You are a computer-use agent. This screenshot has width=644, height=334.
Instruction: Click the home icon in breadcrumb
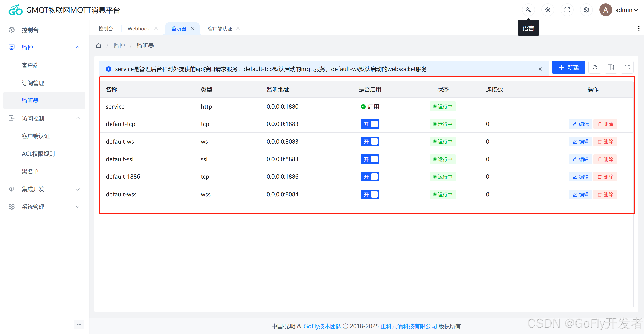98,46
